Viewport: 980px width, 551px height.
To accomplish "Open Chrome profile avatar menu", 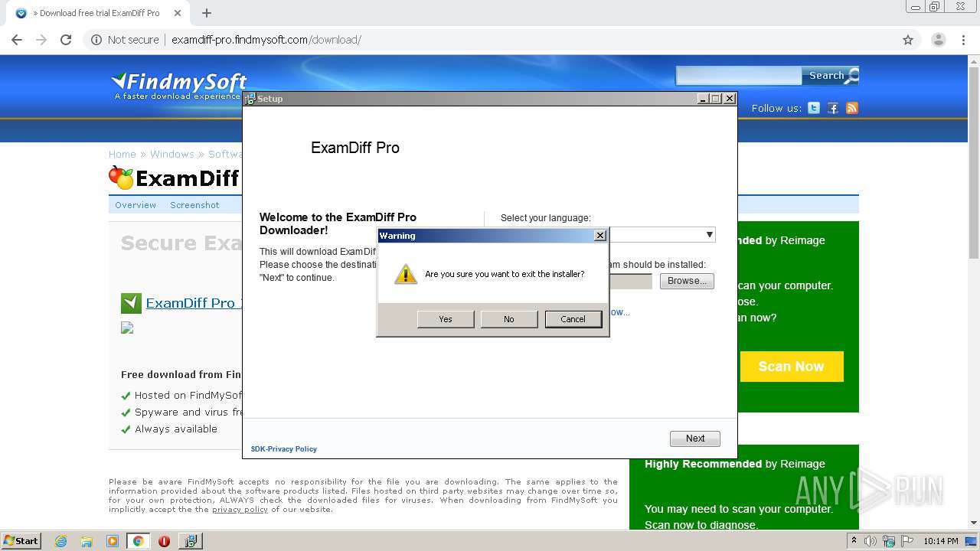I will 938,40.
